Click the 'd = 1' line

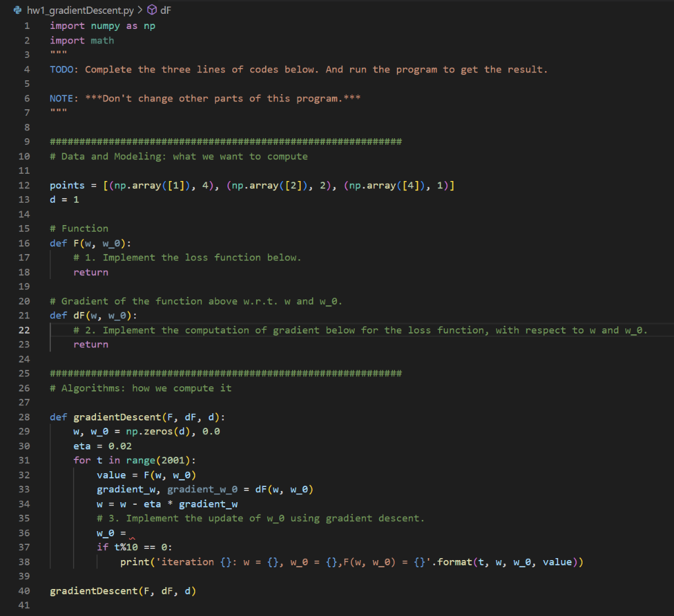click(65, 200)
